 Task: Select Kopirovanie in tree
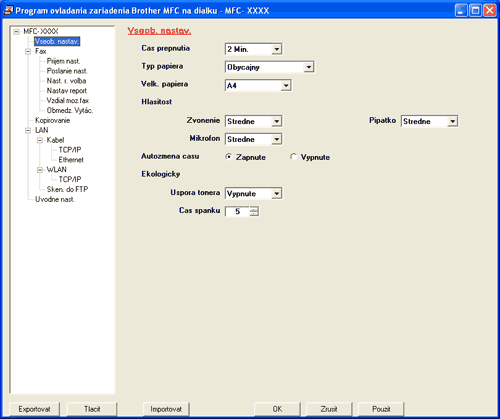pos(53,120)
